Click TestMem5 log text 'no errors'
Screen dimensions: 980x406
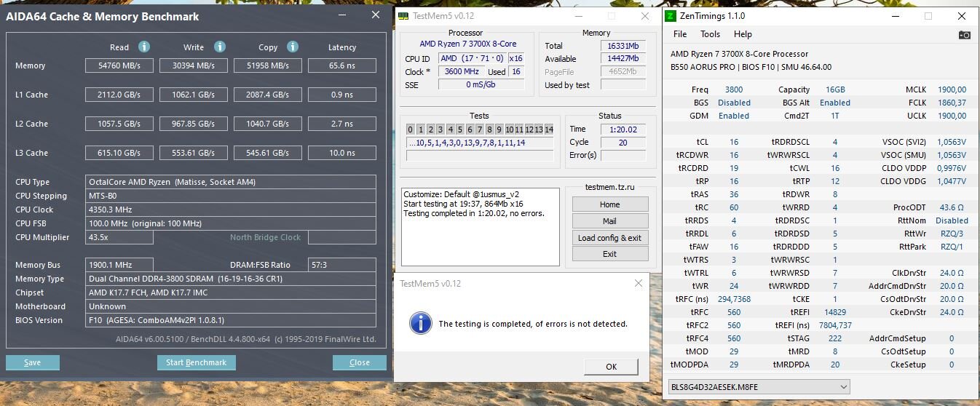click(x=524, y=213)
